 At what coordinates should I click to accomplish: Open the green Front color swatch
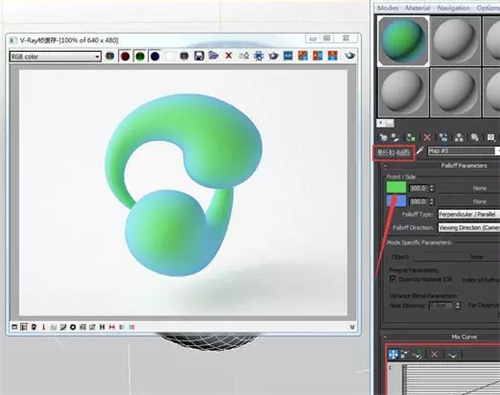coord(396,188)
